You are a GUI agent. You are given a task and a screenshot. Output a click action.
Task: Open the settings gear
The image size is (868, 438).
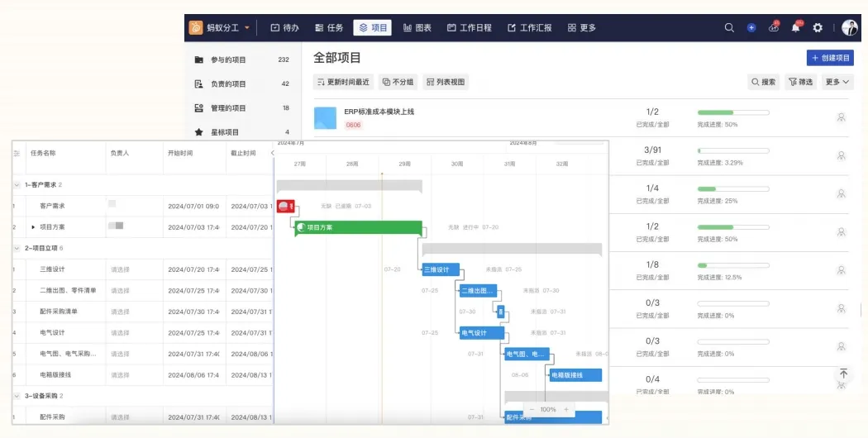pyautogui.click(x=818, y=27)
